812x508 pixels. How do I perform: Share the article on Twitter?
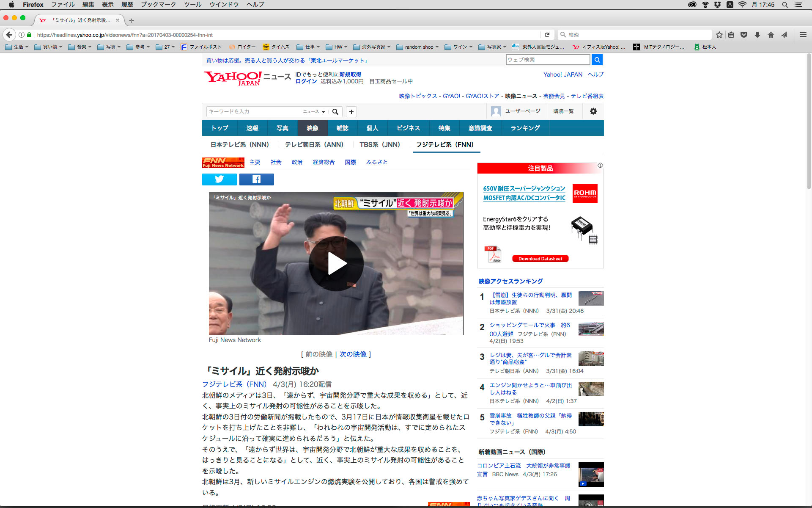coord(219,179)
